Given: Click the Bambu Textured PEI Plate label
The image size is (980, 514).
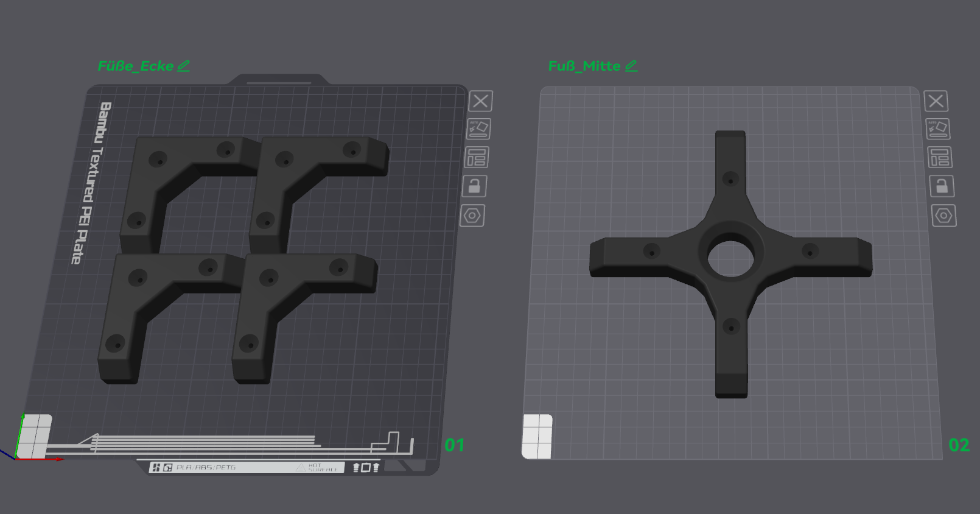Looking at the screenshot, I should (x=90, y=183).
